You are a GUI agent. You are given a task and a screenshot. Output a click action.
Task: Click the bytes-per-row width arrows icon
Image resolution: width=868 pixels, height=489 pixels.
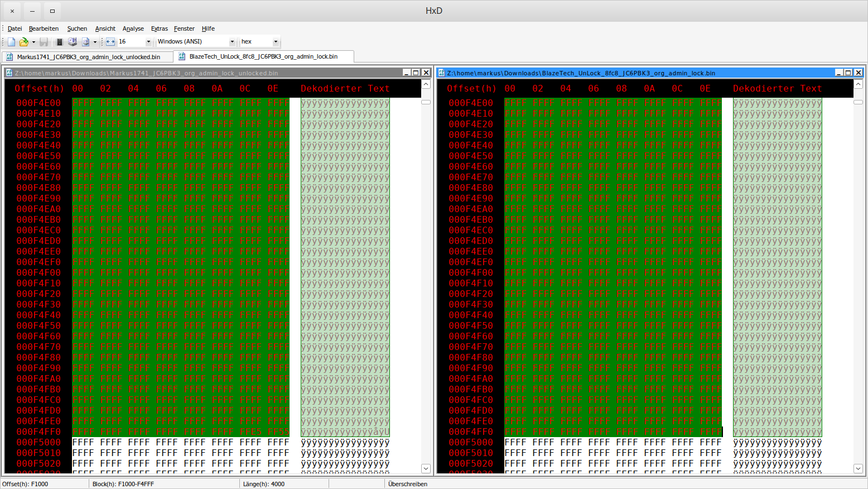[110, 42]
